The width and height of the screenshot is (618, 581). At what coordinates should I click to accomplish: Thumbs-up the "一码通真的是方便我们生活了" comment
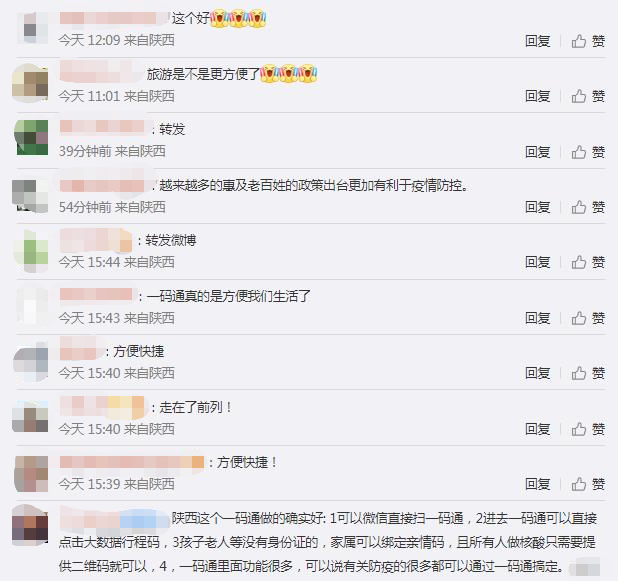tap(578, 318)
